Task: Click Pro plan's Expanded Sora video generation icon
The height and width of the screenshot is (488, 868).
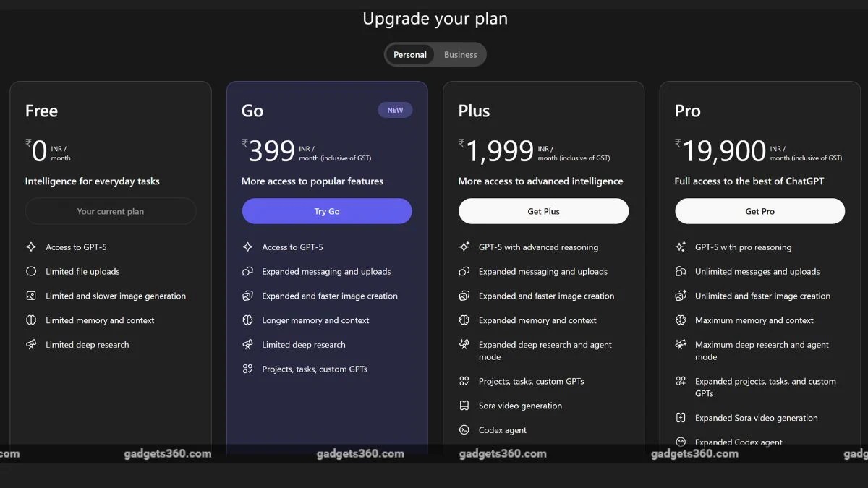Action: [681, 418]
